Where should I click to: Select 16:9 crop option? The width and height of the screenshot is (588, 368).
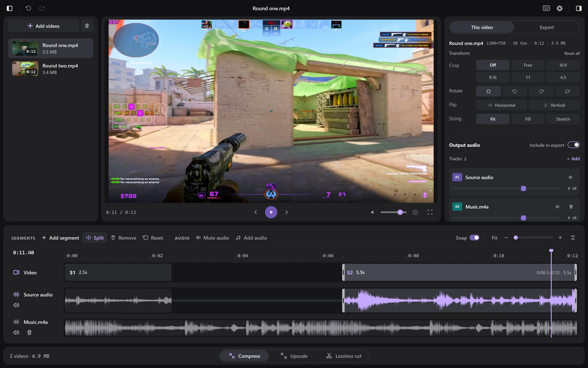[563, 65]
